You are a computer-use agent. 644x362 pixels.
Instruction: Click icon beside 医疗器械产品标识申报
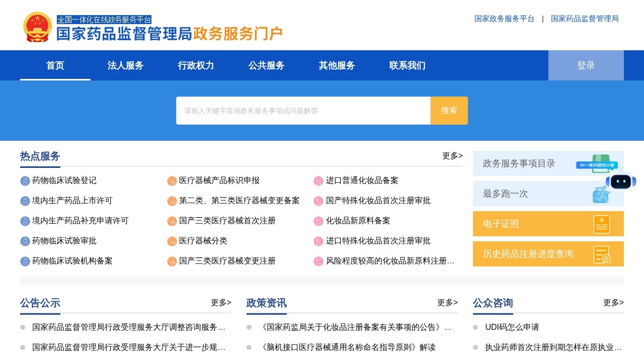[172, 181]
